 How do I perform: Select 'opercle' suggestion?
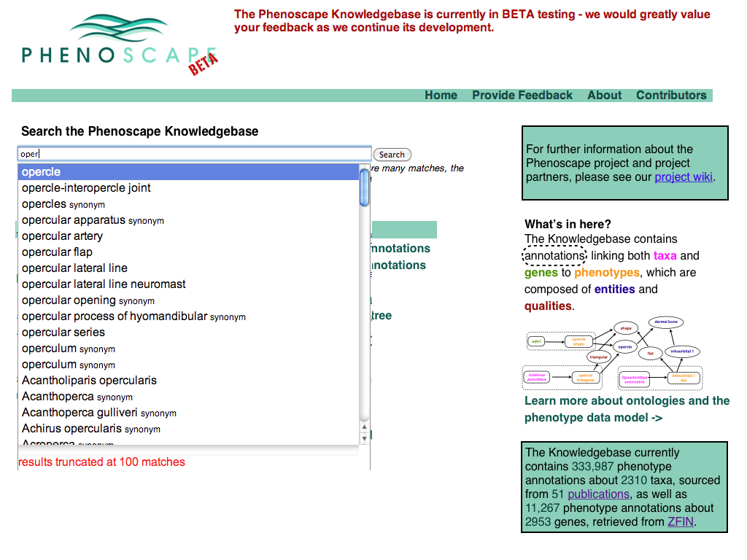click(188, 172)
